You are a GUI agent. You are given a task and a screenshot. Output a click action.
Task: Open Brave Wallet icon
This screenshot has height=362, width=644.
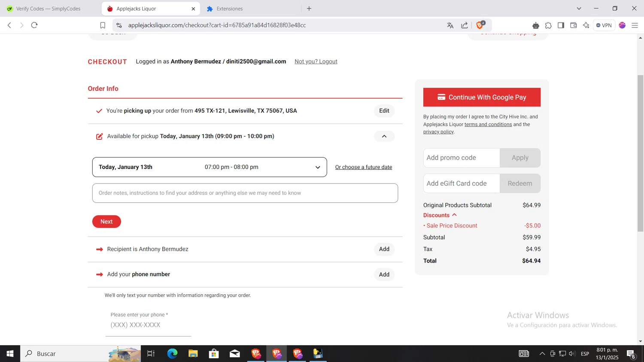coord(574,25)
